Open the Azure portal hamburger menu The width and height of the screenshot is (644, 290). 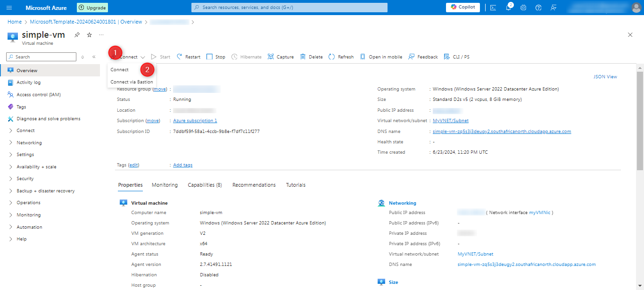point(9,8)
